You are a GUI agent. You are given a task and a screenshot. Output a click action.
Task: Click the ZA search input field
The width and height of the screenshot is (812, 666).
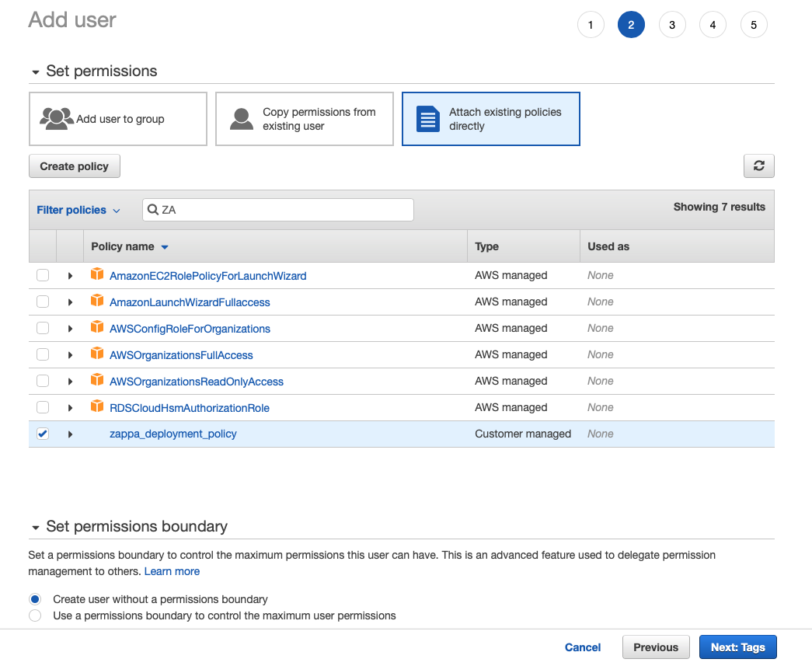click(277, 209)
